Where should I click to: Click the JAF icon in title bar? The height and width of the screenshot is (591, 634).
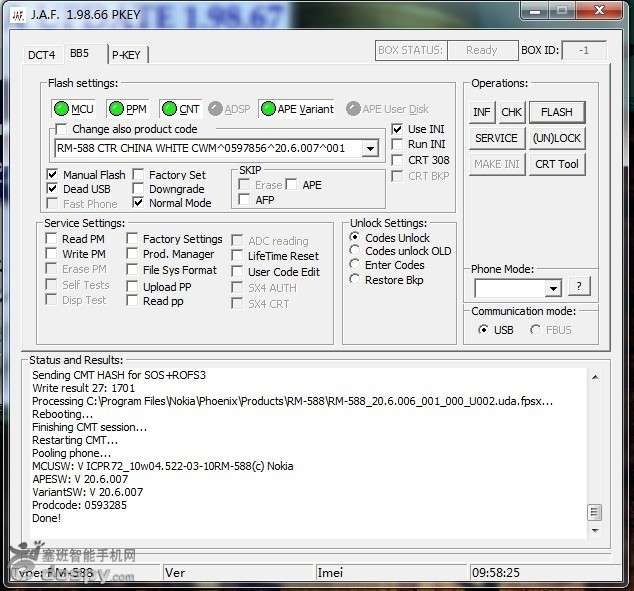[x=18, y=12]
